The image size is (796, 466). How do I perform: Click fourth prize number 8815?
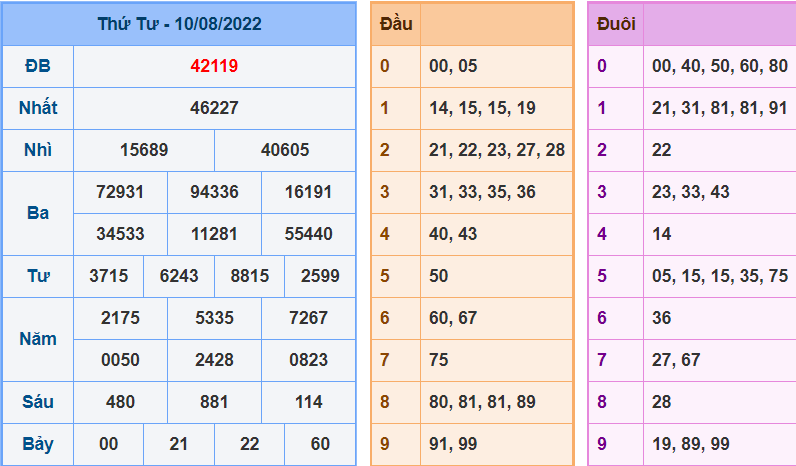[250, 276]
